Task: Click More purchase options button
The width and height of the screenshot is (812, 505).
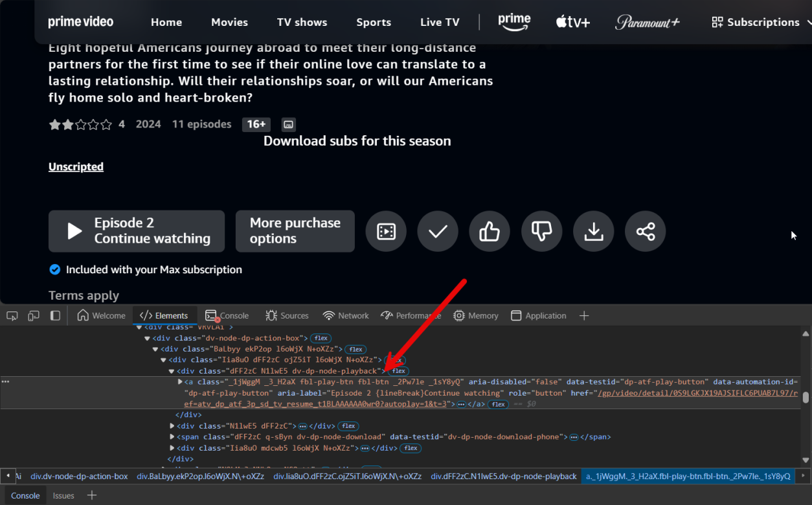Action: pos(295,231)
